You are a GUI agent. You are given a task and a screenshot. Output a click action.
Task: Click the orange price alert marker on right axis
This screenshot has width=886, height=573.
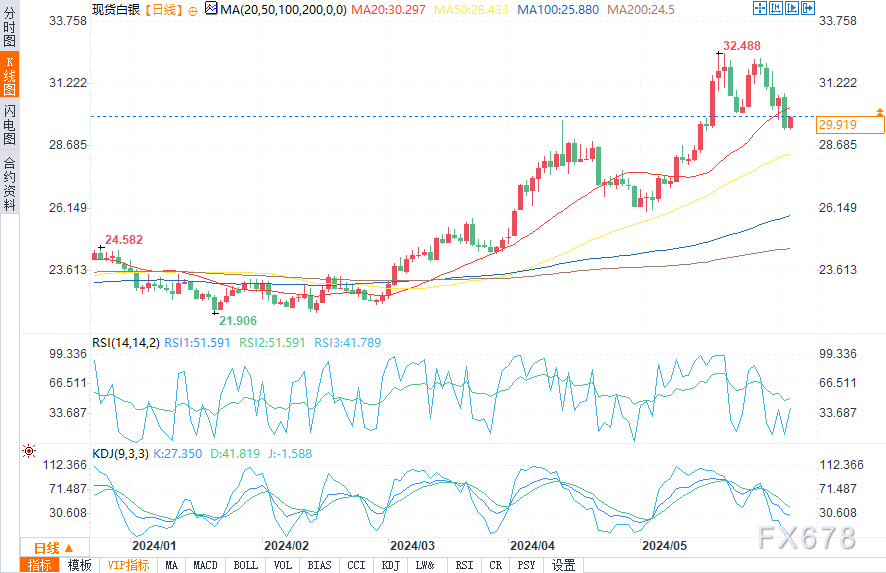coord(879,110)
